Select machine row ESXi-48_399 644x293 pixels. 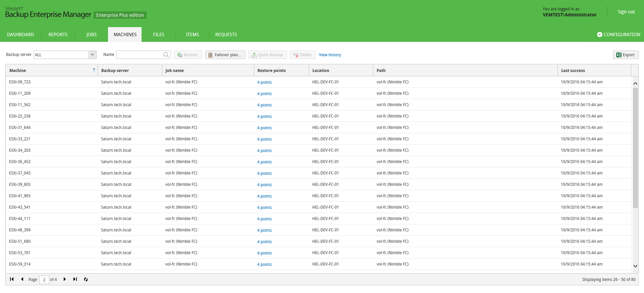[x=318, y=230]
